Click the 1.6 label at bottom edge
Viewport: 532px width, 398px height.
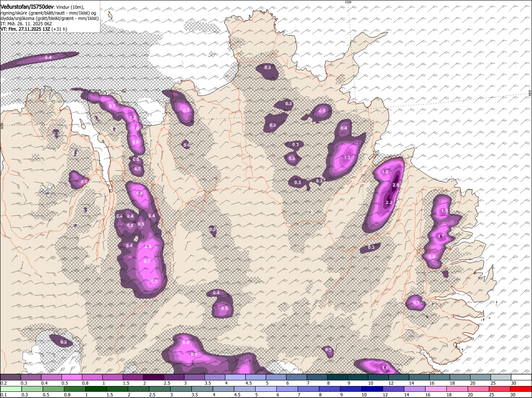pyautogui.click(x=385, y=368)
